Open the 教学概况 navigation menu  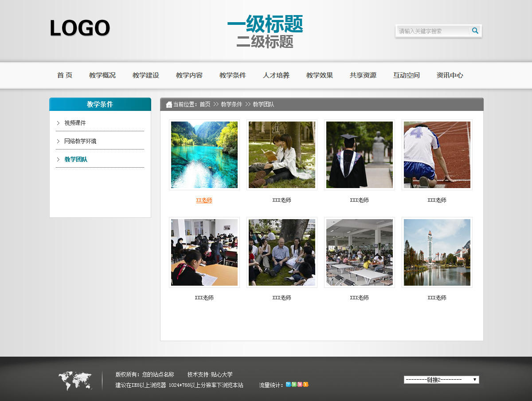point(102,75)
